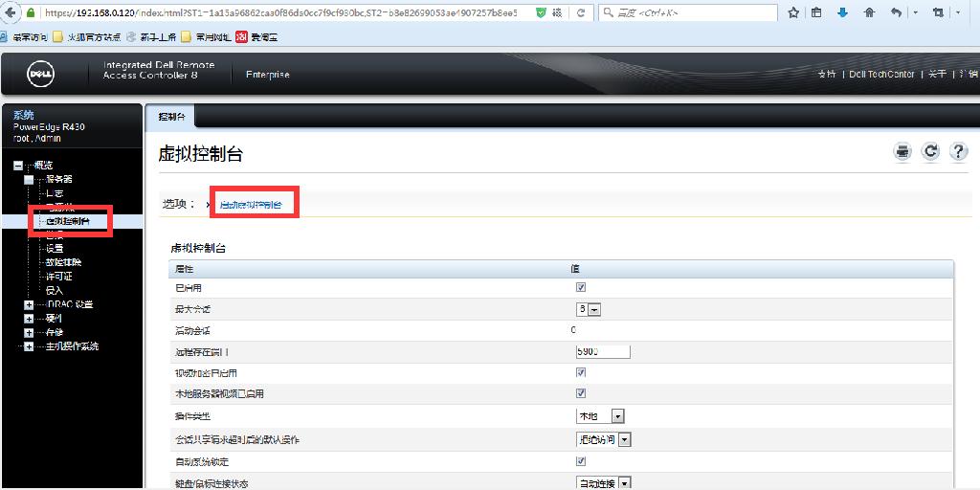The width and height of the screenshot is (980, 490).
Task: Toggle the local server video enabled checkbox
Action: point(581,393)
